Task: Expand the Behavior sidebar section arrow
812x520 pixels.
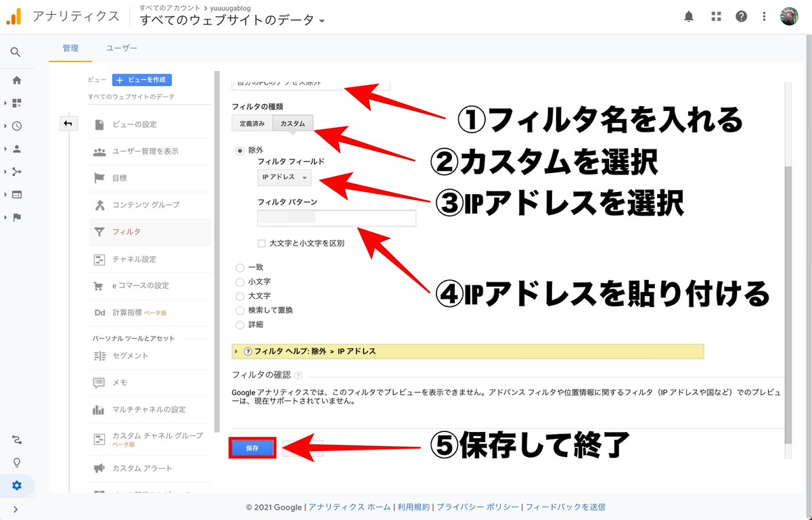Action: point(5,195)
